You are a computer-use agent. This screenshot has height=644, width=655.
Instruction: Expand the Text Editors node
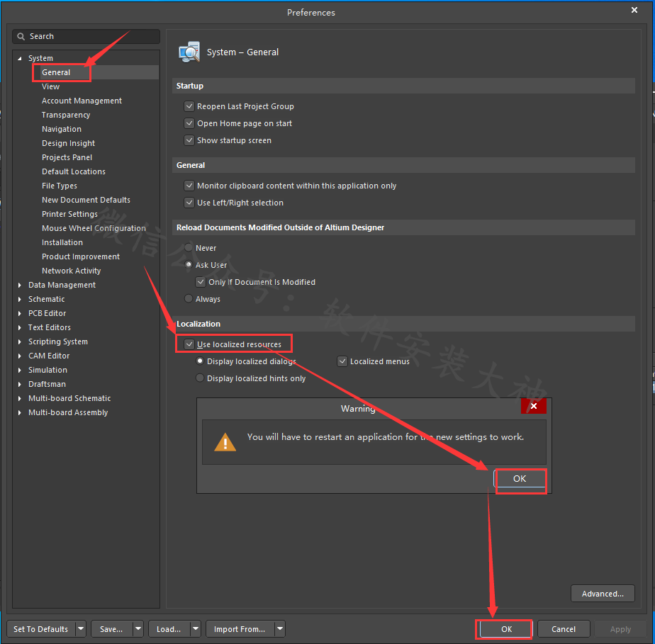point(20,327)
